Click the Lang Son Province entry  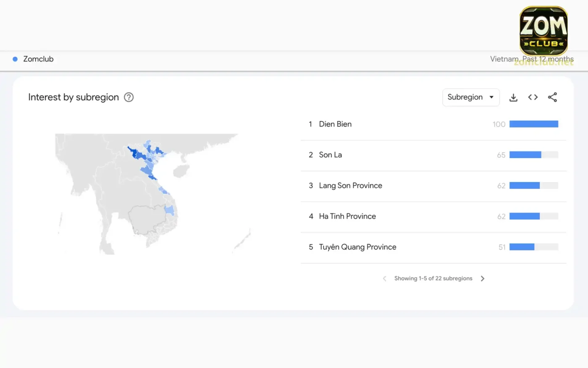[x=350, y=185]
